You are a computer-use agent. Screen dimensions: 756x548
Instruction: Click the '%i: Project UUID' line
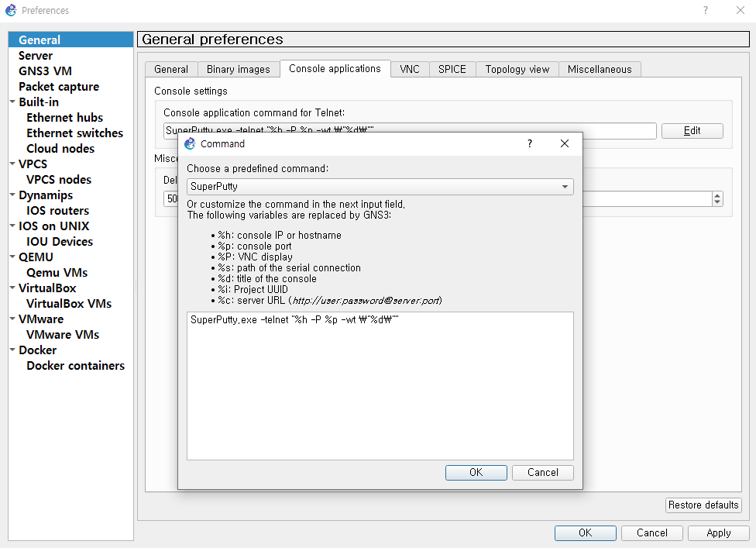pyautogui.click(x=253, y=289)
